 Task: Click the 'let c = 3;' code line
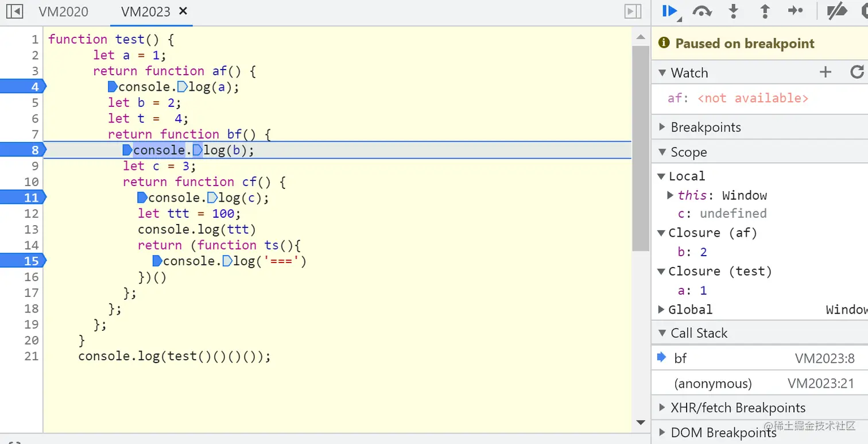pyautogui.click(x=160, y=166)
